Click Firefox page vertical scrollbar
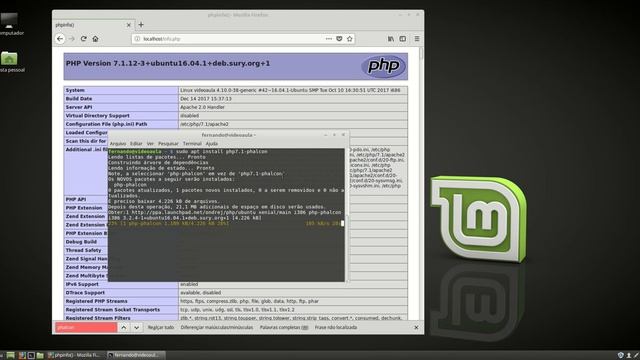The image size is (640, 360). pyautogui.click(x=421, y=184)
